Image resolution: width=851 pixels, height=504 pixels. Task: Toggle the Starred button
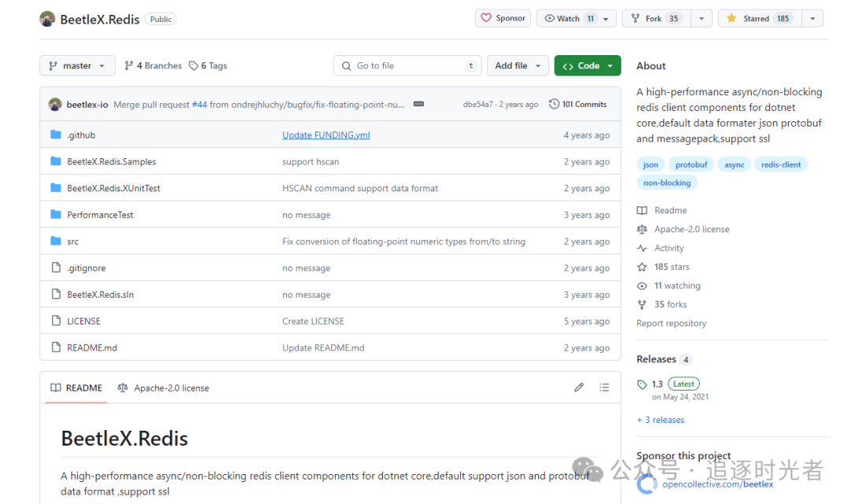pyautogui.click(x=756, y=18)
